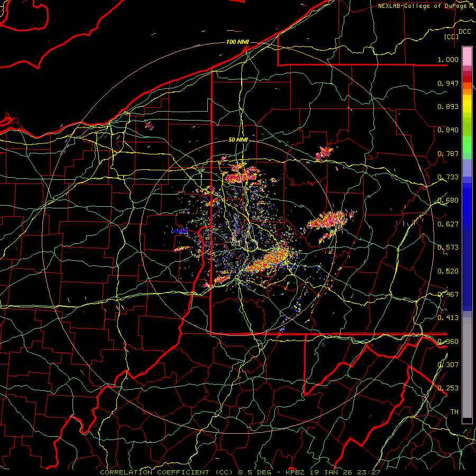Pick the lavender color bar segment
476x476 pixels.
pos(467,168)
